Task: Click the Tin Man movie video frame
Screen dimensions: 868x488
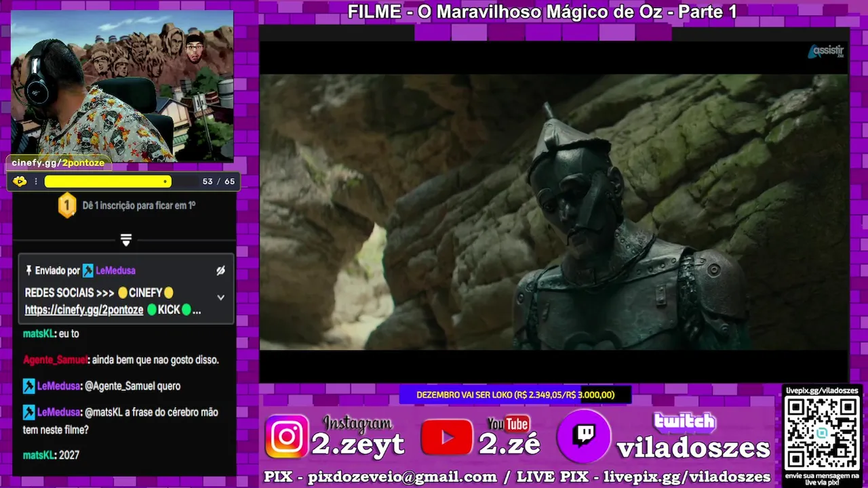Action: (x=554, y=212)
